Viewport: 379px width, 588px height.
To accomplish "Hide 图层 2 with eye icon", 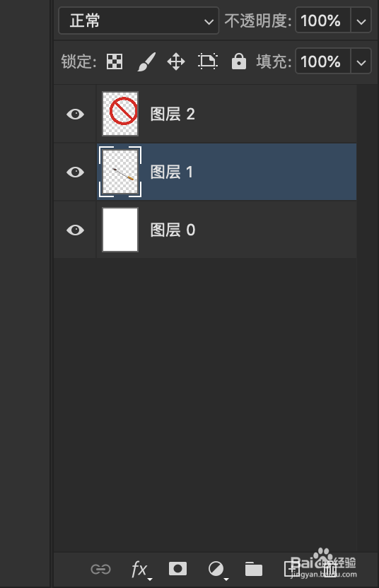I will pos(76,114).
